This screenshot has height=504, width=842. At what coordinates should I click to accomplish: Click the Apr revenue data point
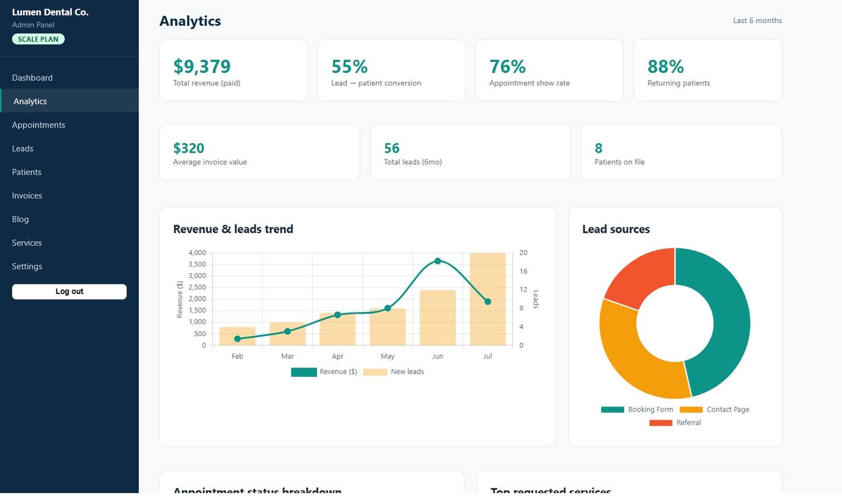(x=337, y=315)
